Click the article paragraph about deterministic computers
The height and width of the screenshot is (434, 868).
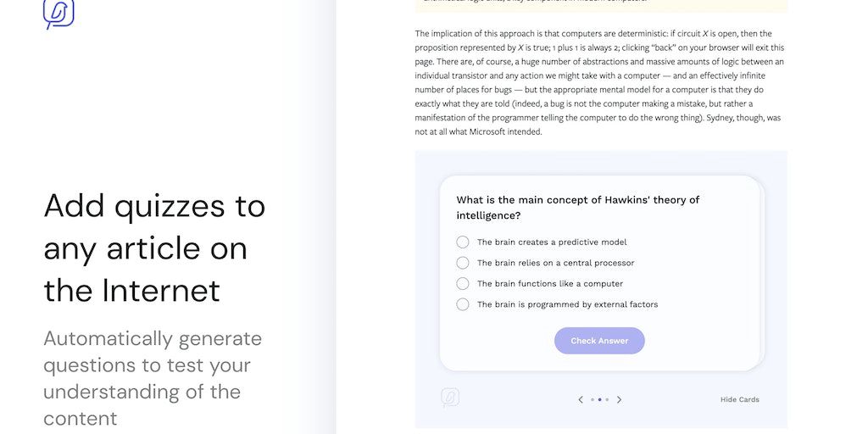click(599, 82)
